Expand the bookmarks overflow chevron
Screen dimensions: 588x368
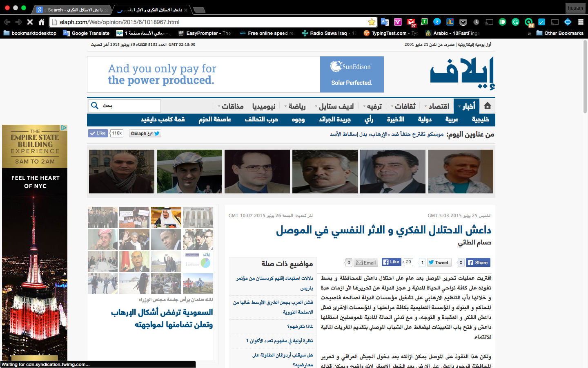click(x=529, y=33)
